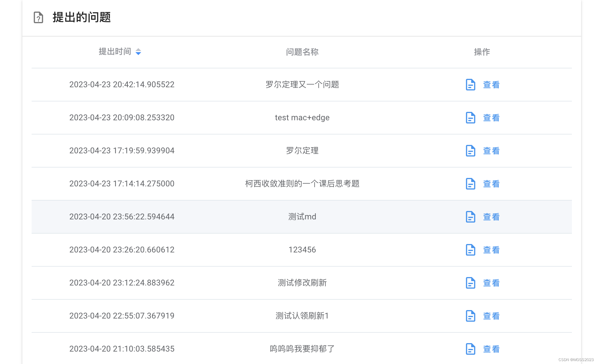The image size is (598, 364).
Task: Click document icon for 柯西收敛准则 question row
Action: [x=470, y=184]
